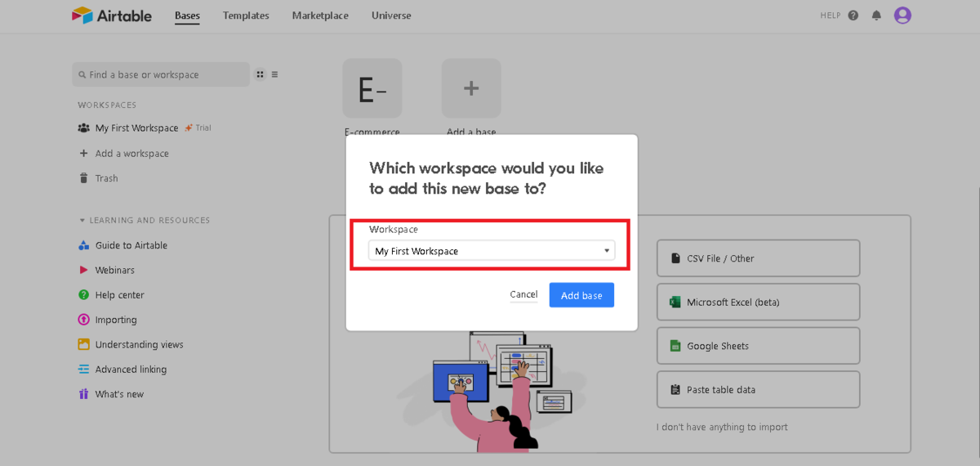Open Trash label in sidebar

[106, 178]
